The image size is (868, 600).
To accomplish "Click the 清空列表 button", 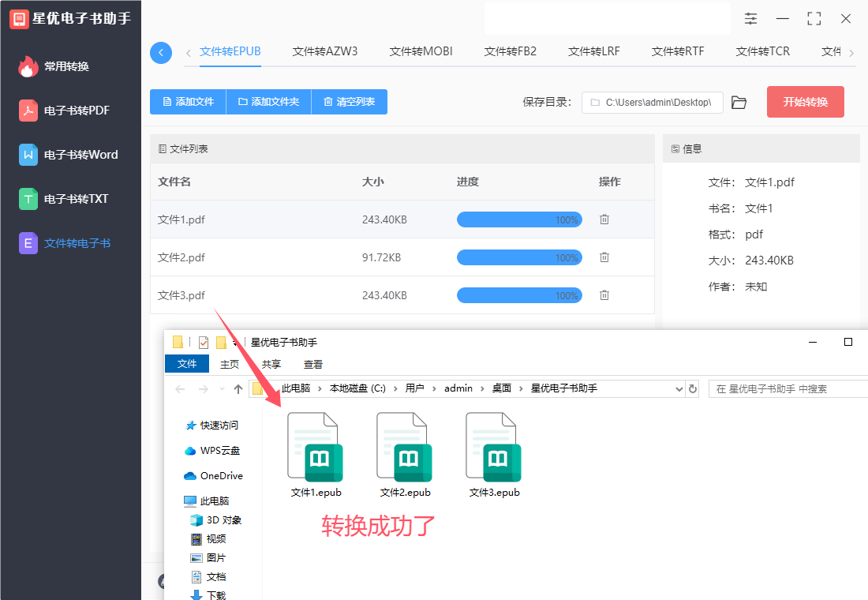I will click(x=350, y=102).
